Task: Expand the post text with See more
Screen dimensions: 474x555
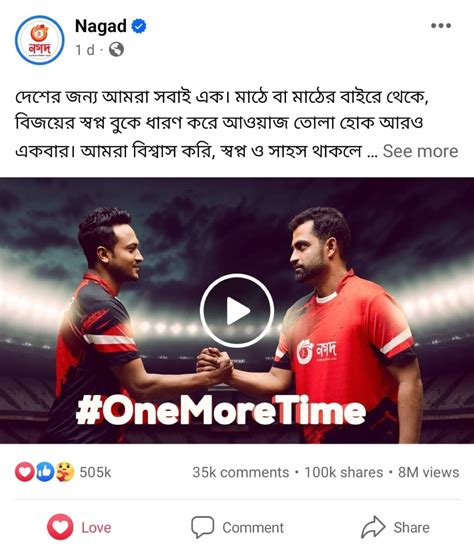Action: tap(421, 151)
